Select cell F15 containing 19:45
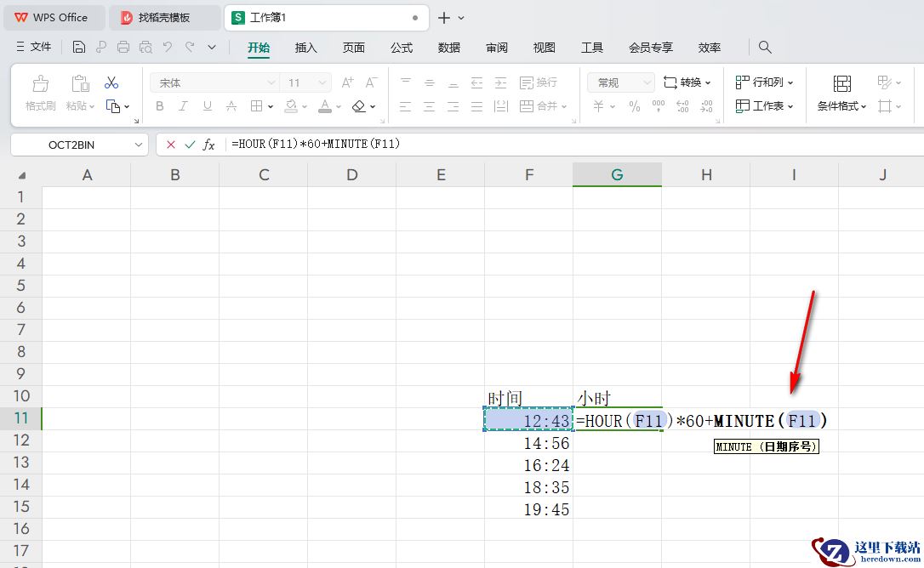This screenshot has height=568, width=924. [528, 509]
